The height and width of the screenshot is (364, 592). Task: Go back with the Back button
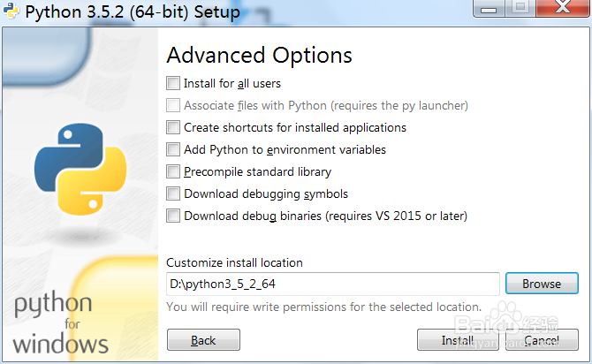pyautogui.click(x=203, y=340)
